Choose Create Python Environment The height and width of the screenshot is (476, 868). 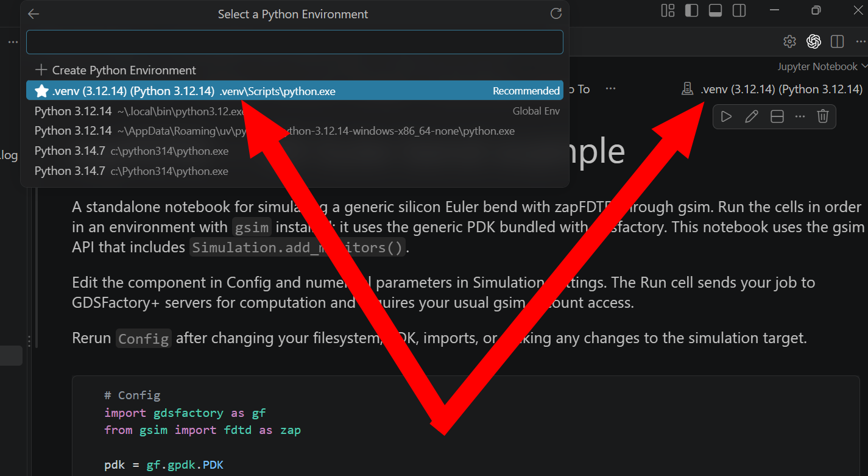coord(295,70)
